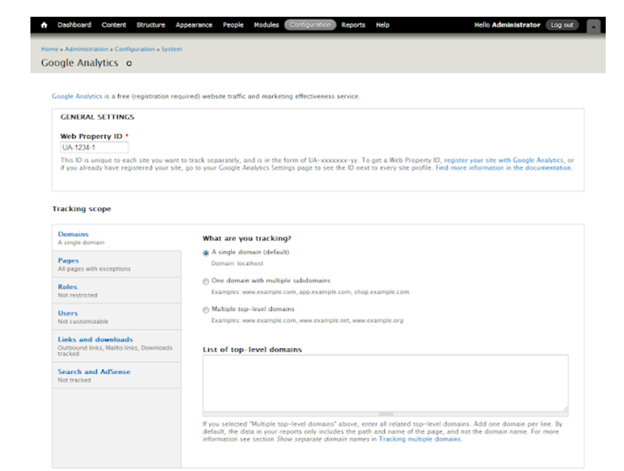Open the Appearance menu

(x=194, y=25)
